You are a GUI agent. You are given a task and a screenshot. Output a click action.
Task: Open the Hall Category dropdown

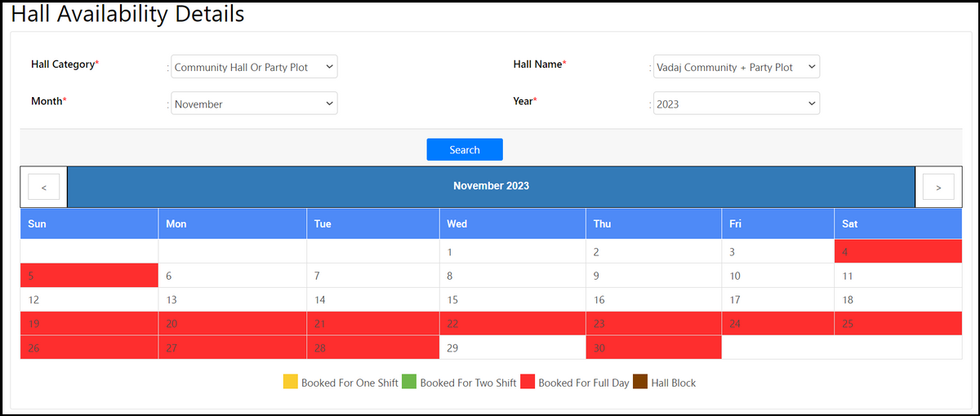click(254, 67)
